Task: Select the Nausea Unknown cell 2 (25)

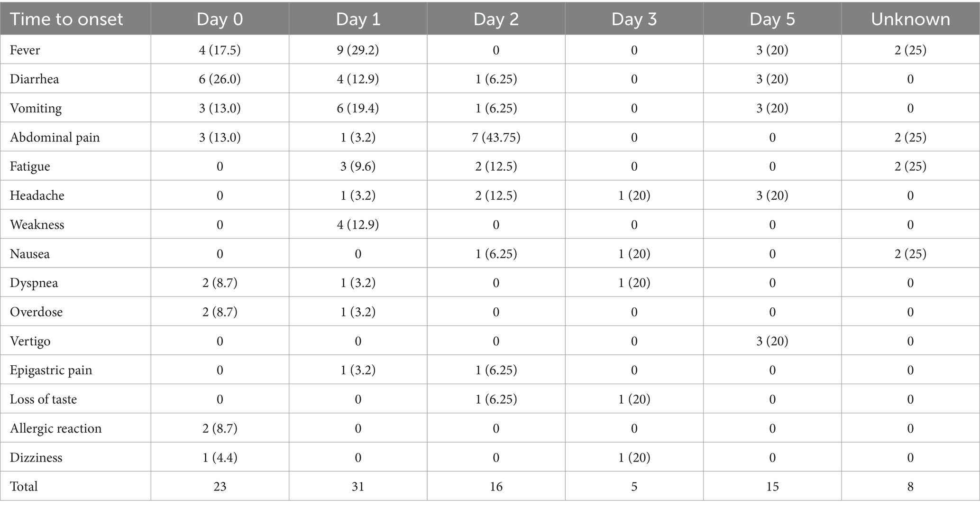Action: click(x=910, y=254)
